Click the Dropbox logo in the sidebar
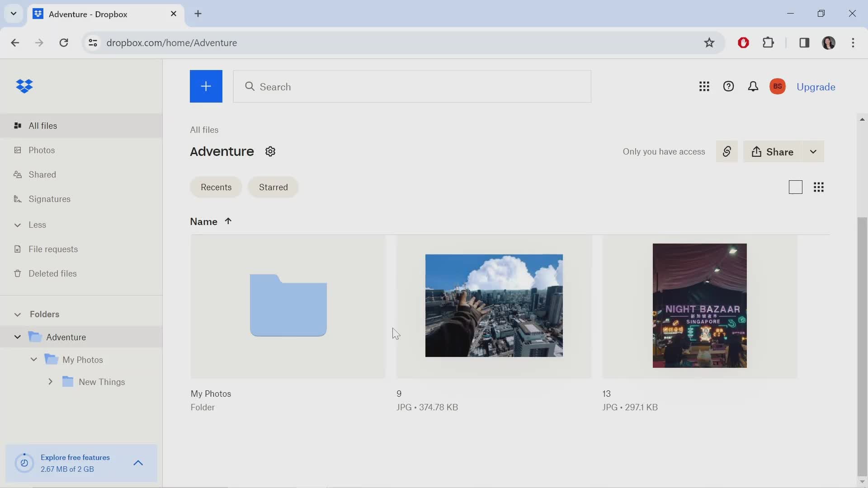The width and height of the screenshot is (868, 488). point(24,86)
